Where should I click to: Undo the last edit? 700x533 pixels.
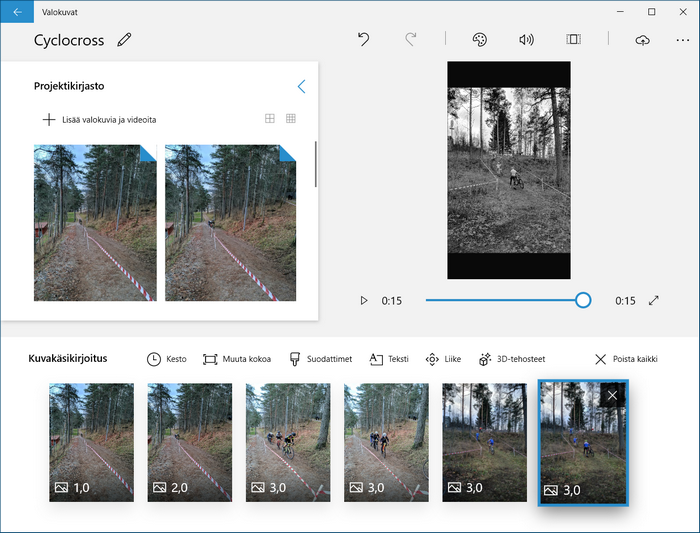tap(363, 40)
